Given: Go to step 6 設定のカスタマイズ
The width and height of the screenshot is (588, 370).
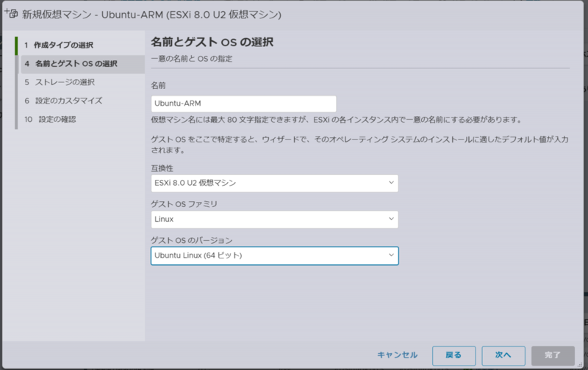Looking at the screenshot, I should click(x=63, y=101).
